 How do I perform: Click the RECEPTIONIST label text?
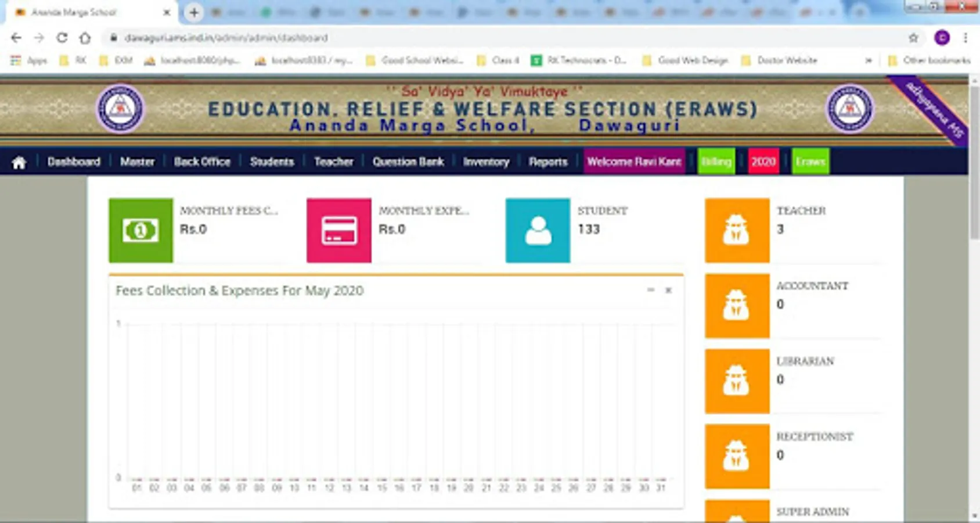point(815,436)
